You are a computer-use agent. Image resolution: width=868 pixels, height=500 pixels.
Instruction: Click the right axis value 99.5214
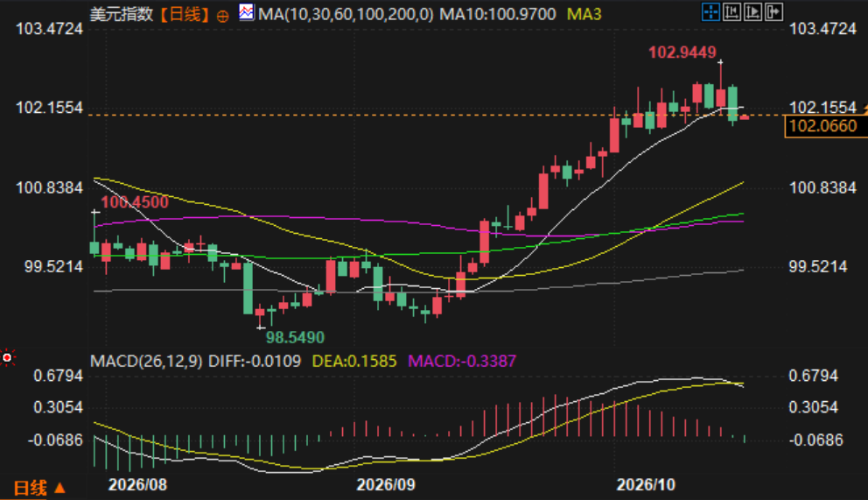(817, 266)
